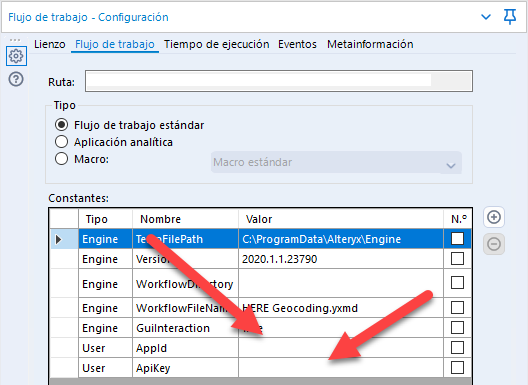Click into the Ruta path field
528x385 pixels.
pos(279,81)
